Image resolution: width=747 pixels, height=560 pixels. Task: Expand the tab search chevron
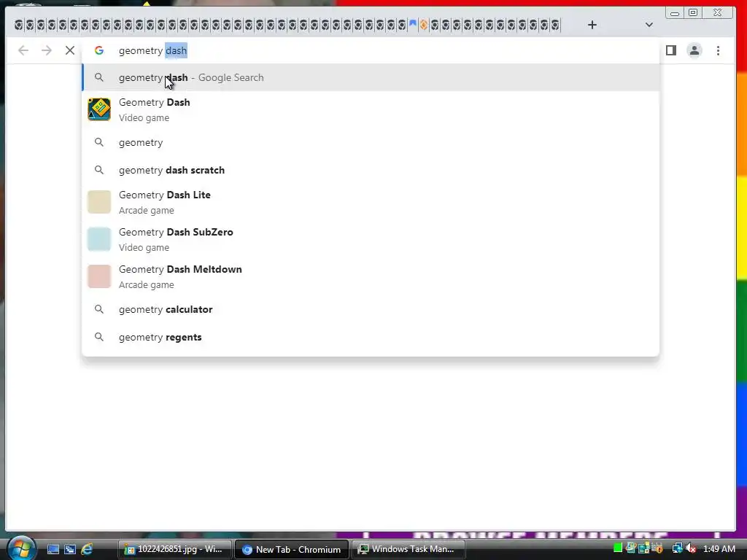649,25
